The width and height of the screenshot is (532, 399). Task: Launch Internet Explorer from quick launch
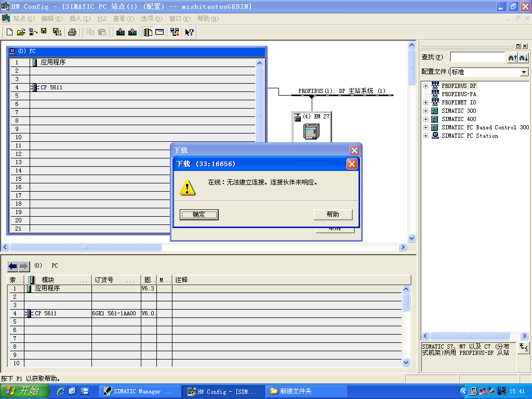coord(61,391)
